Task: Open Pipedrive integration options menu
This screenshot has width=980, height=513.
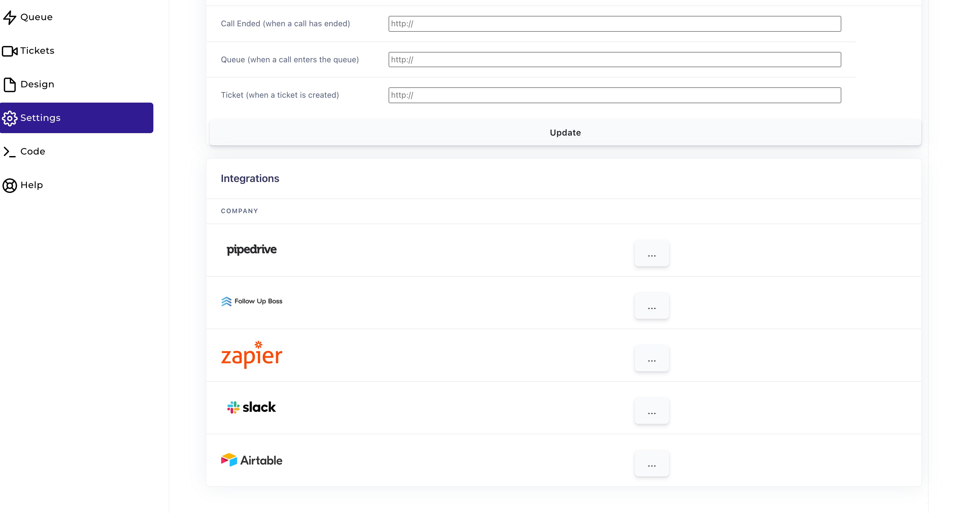Action: 651,253
